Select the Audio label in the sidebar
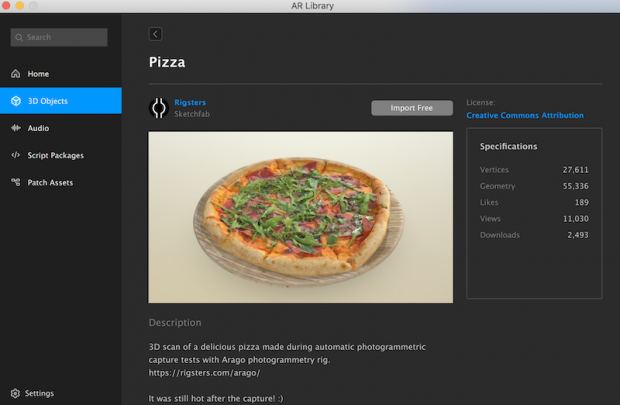This screenshot has height=405, width=620. [x=38, y=128]
